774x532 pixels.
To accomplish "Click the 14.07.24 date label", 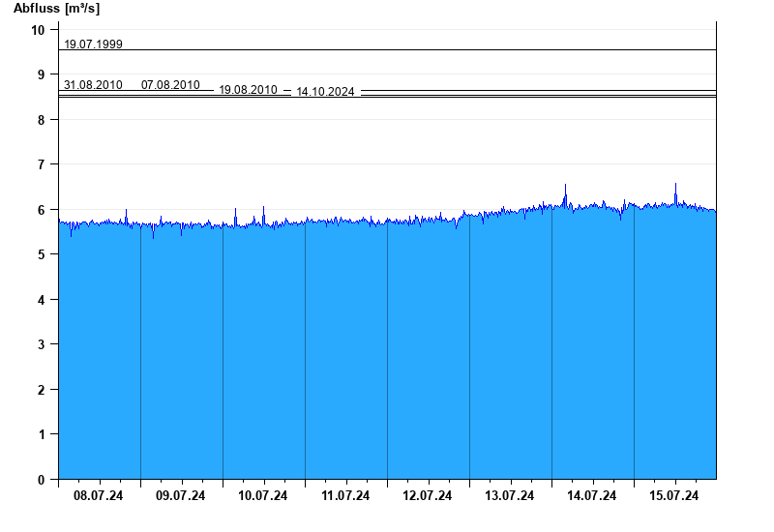I will click(592, 496).
